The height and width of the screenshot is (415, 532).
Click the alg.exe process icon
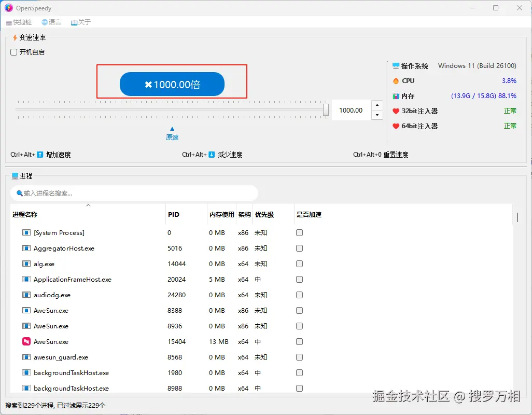click(x=26, y=264)
